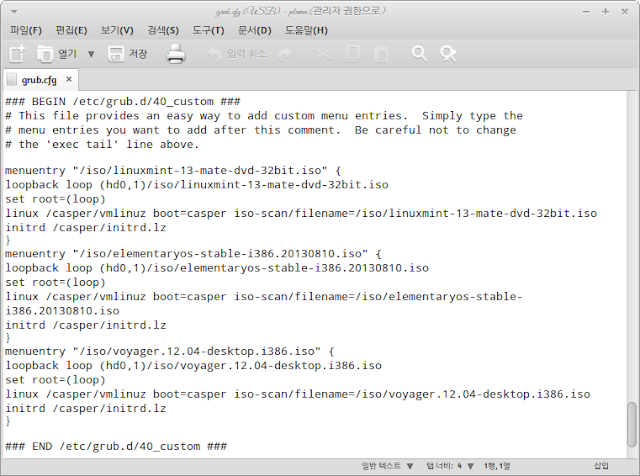The height and width of the screenshot is (476, 640).
Task: Click the cursor position 1행, 1열
Action: pyautogui.click(x=497, y=466)
